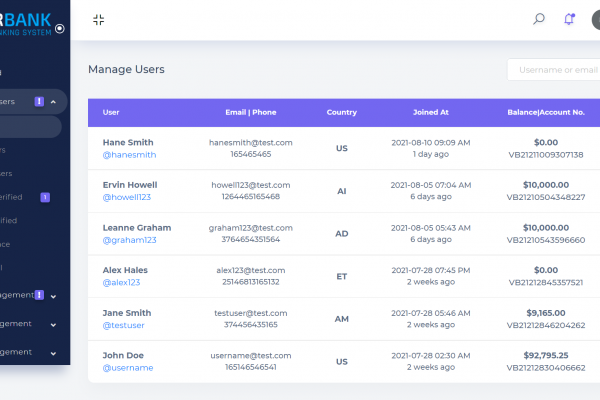Click the fullscreen collapse icon in the header
Screen dimensions: 600x400
pyautogui.click(x=98, y=20)
